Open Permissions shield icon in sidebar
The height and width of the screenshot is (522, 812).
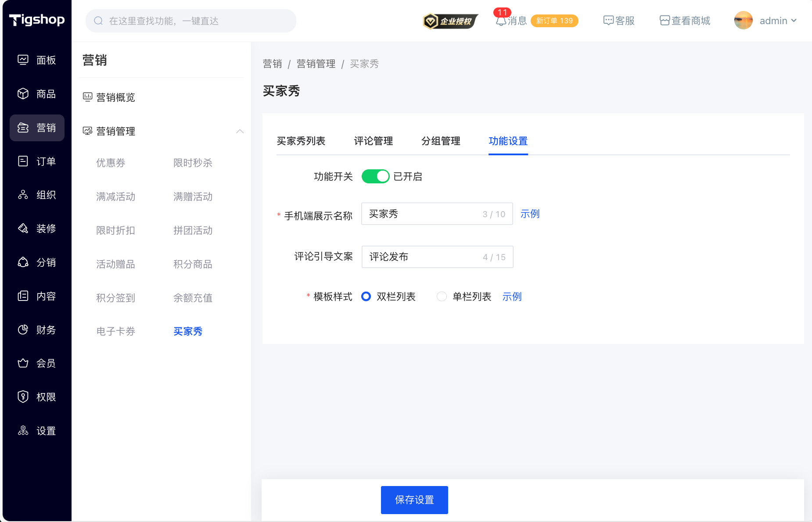click(23, 397)
